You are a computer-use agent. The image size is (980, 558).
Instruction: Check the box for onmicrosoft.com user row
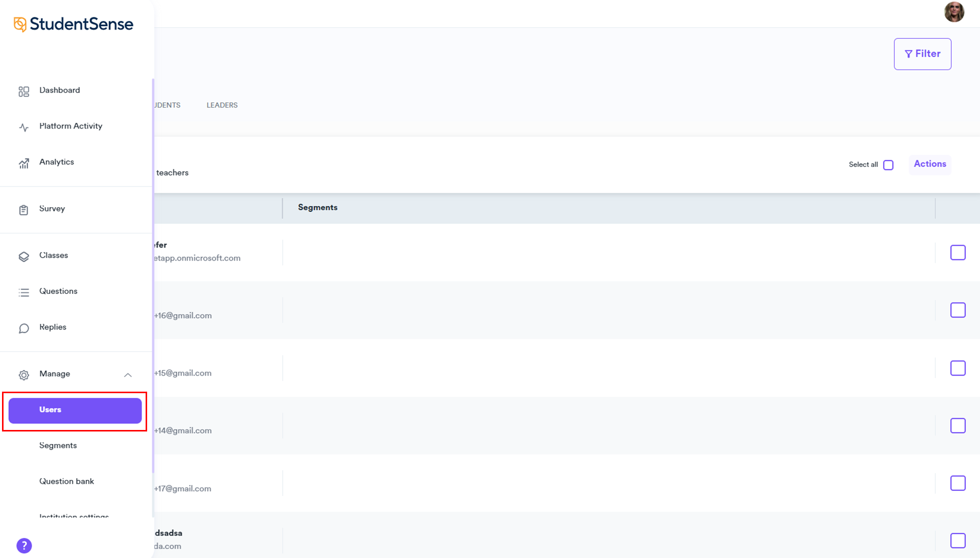coord(957,253)
